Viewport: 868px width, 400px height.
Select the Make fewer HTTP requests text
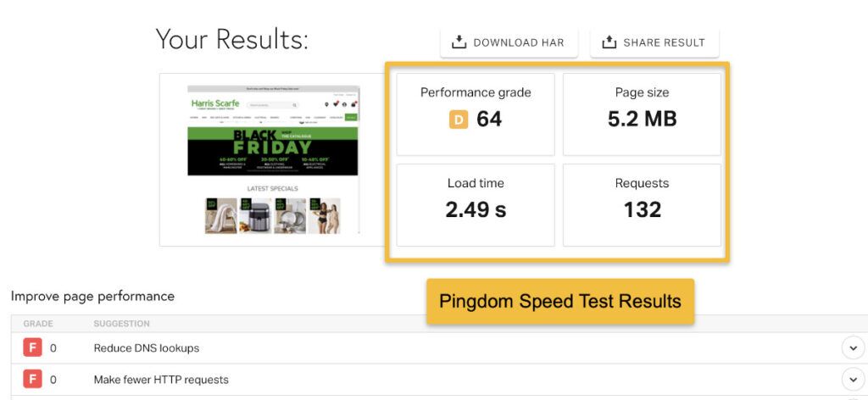click(161, 380)
